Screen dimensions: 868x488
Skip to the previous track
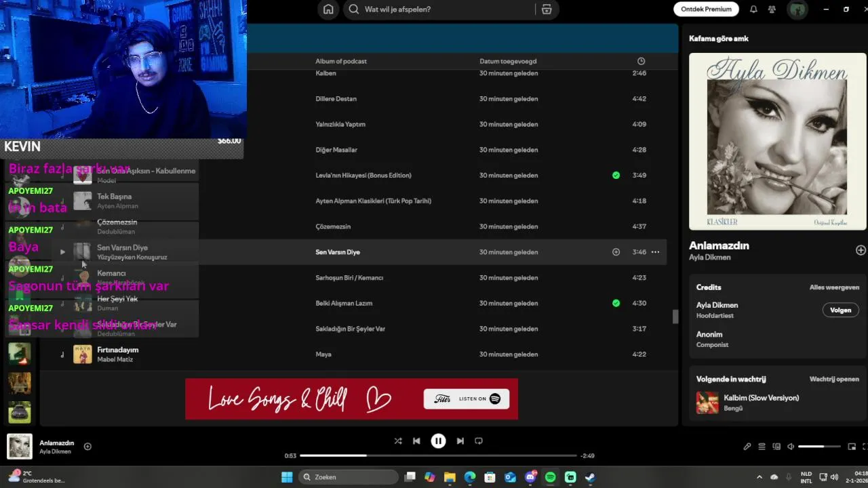[416, 441]
